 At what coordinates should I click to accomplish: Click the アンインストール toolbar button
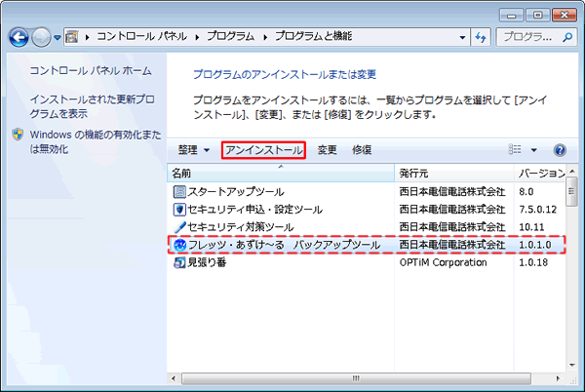pyautogui.click(x=264, y=150)
